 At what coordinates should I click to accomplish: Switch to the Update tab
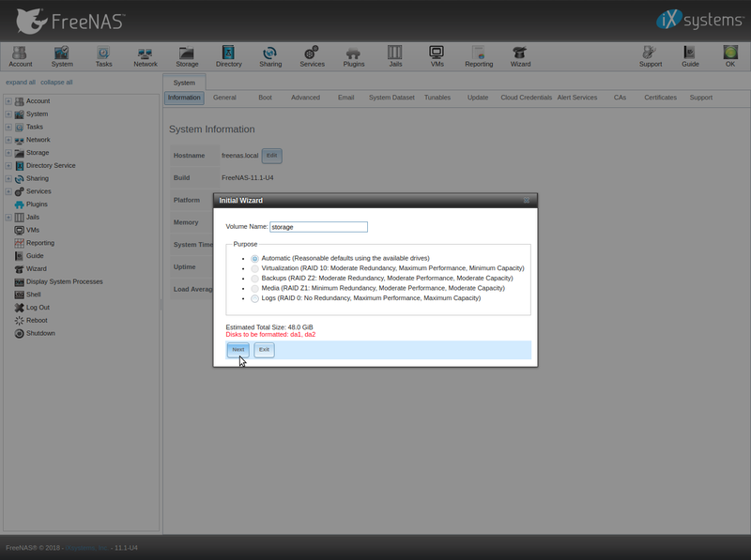(x=478, y=98)
